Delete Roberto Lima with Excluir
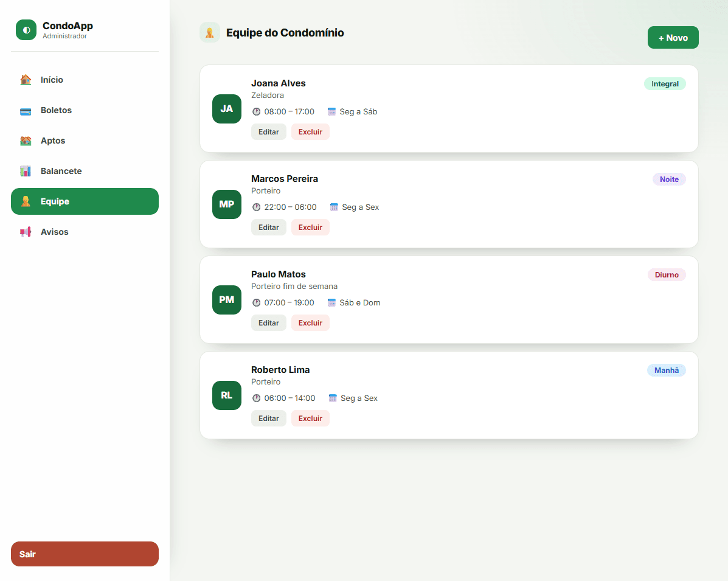 pos(310,419)
